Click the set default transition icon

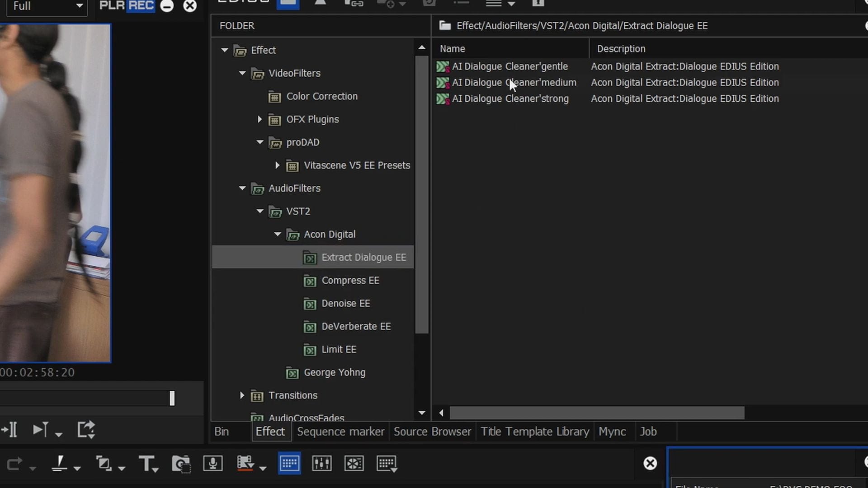(104, 464)
